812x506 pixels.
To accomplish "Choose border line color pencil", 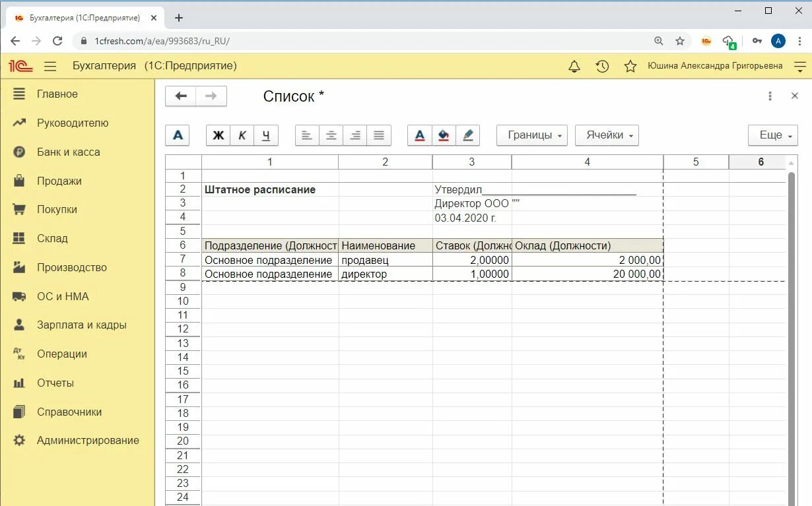I will tap(467, 135).
